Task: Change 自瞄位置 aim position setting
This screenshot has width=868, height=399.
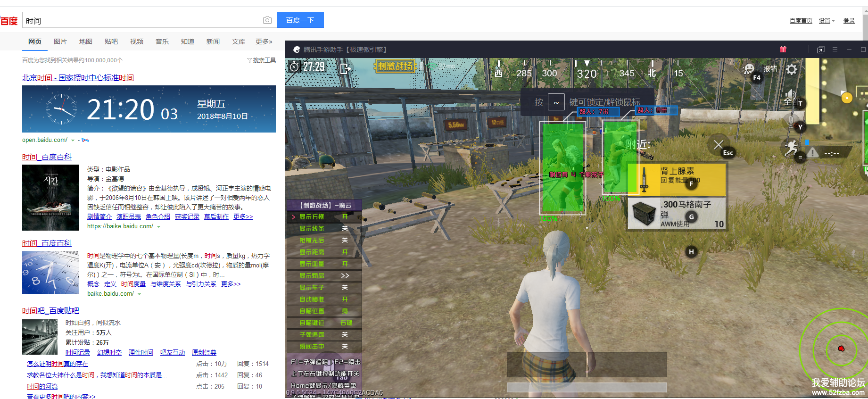Action: point(324,311)
